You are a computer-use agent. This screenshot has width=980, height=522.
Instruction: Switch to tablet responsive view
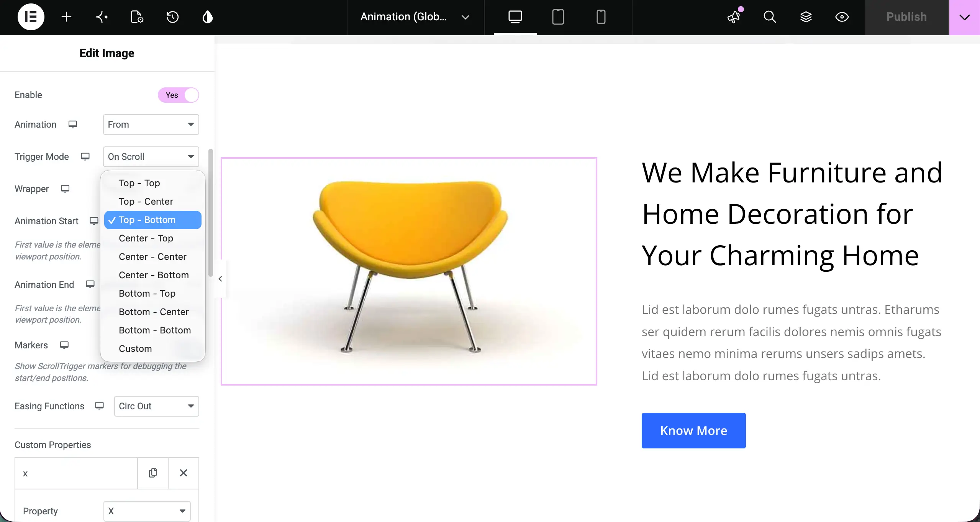click(x=558, y=17)
